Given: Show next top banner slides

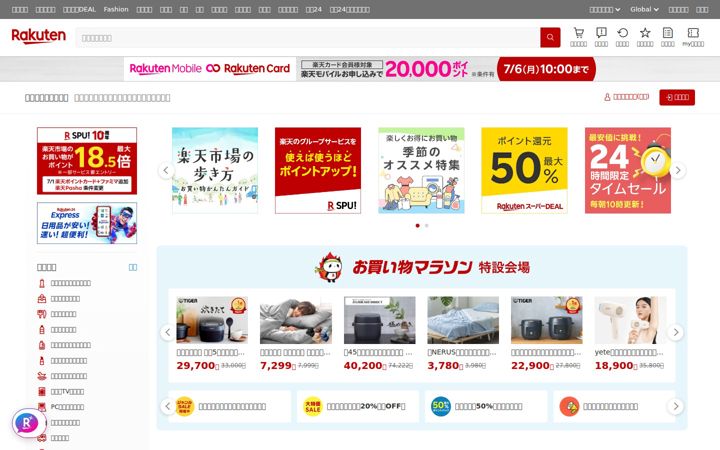Looking at the screenshot, I should (678, 170).
